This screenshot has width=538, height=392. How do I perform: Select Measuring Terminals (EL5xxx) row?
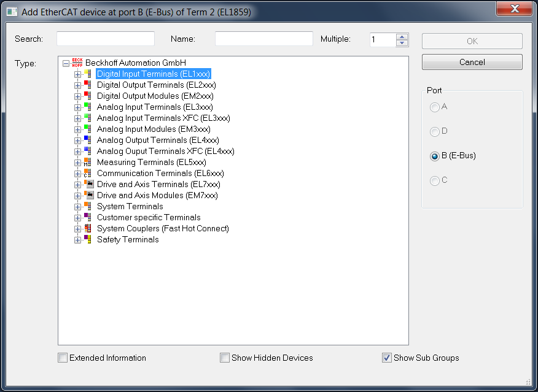(x=152, y=162)
